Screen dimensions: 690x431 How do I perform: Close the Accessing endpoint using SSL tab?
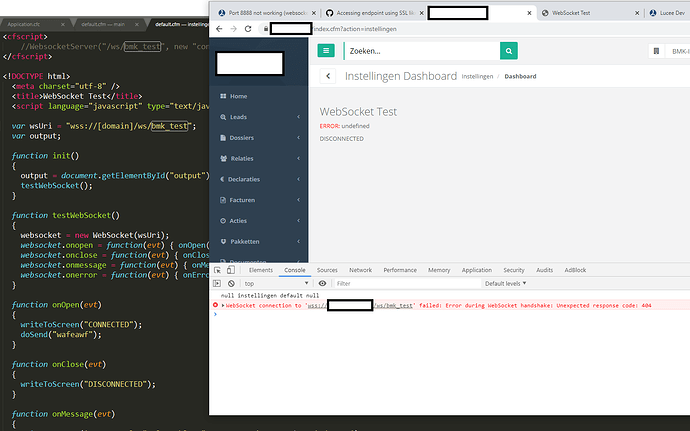(x=422, y=13)
